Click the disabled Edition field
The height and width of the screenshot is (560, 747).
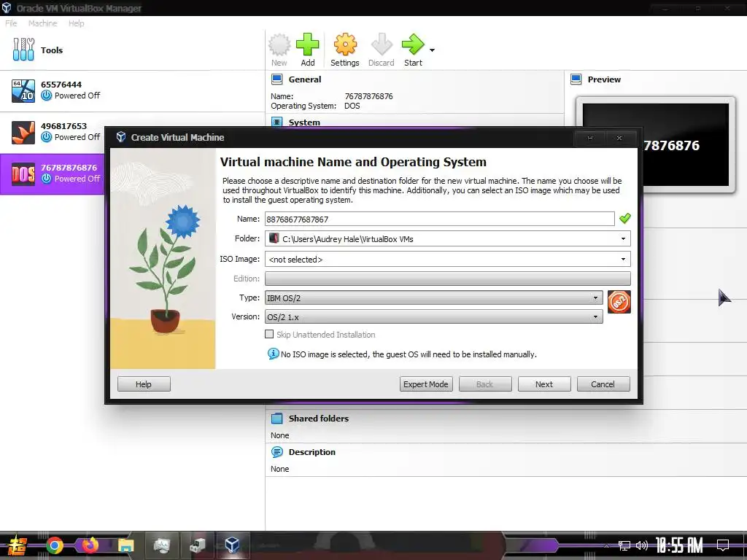tap(447, 278)
